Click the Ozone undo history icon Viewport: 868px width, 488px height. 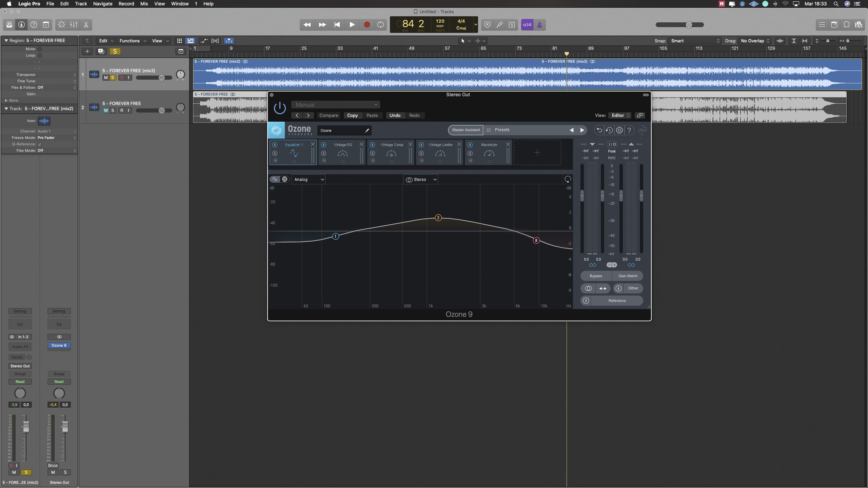tap(609, 130)
